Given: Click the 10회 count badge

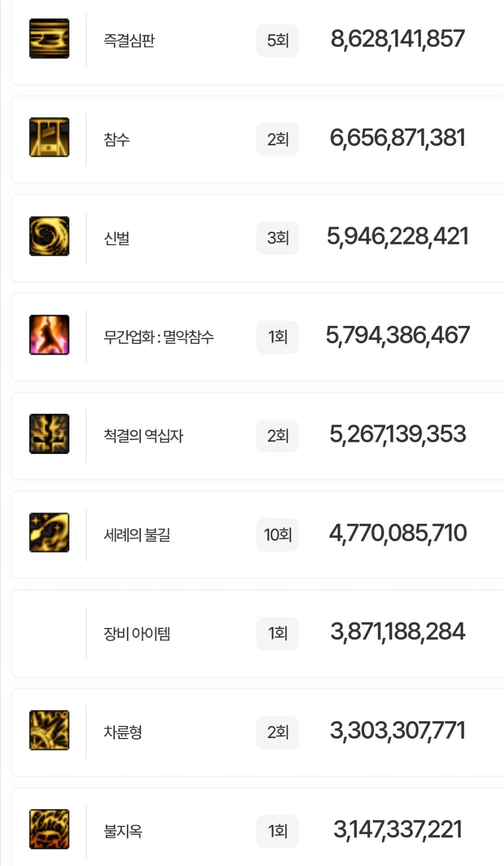Looking at the screenshot, I should pos(277,535).
